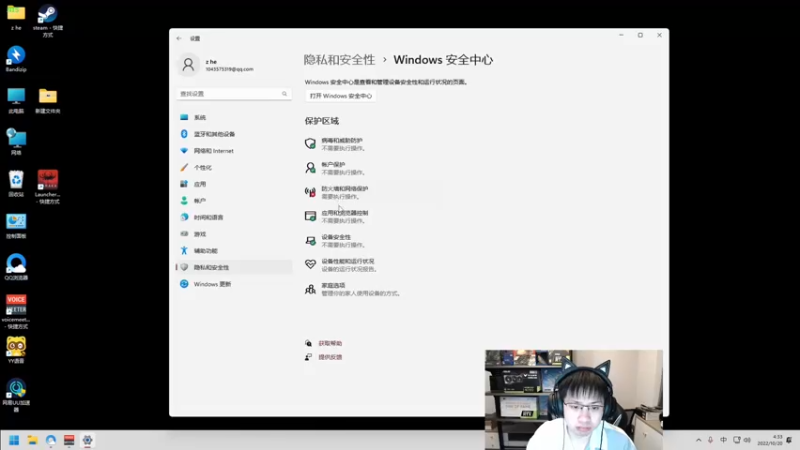Open QQ browser from the taskbar

51,440
